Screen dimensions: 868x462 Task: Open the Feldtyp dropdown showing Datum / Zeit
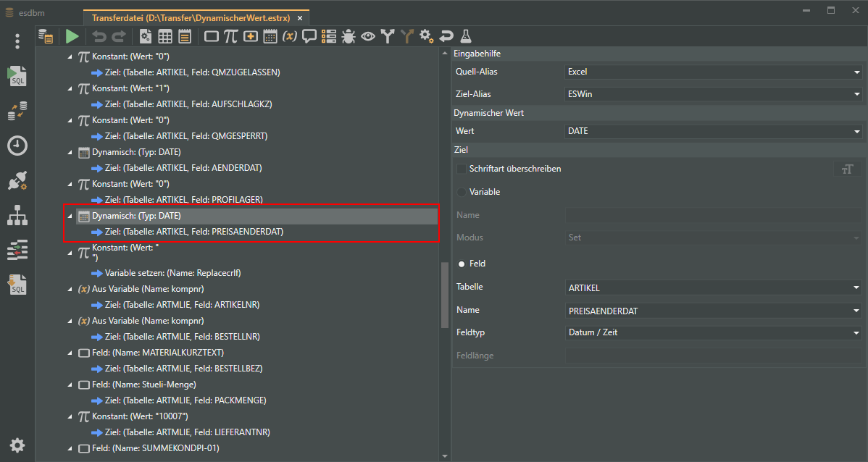tap(714, 332)
